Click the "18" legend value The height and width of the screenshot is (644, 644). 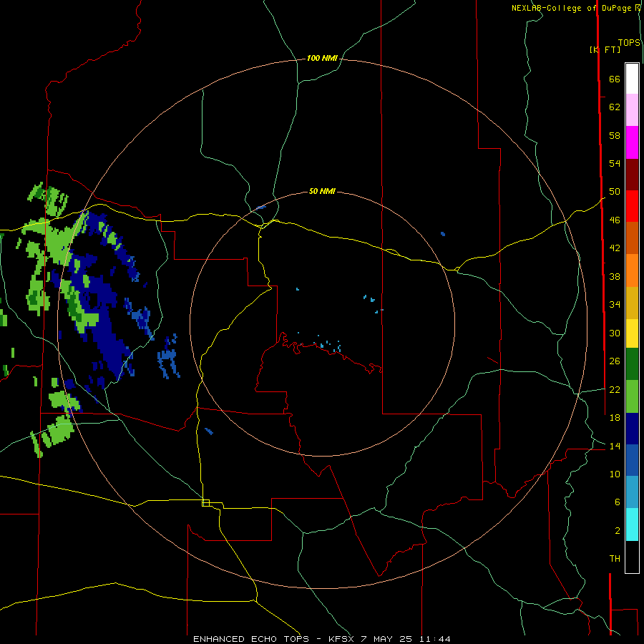(x=615, y=418)
